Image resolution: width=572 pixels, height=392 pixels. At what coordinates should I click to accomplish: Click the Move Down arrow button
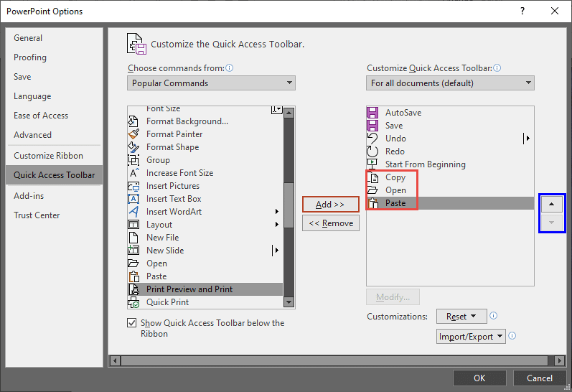pos(552,223)
